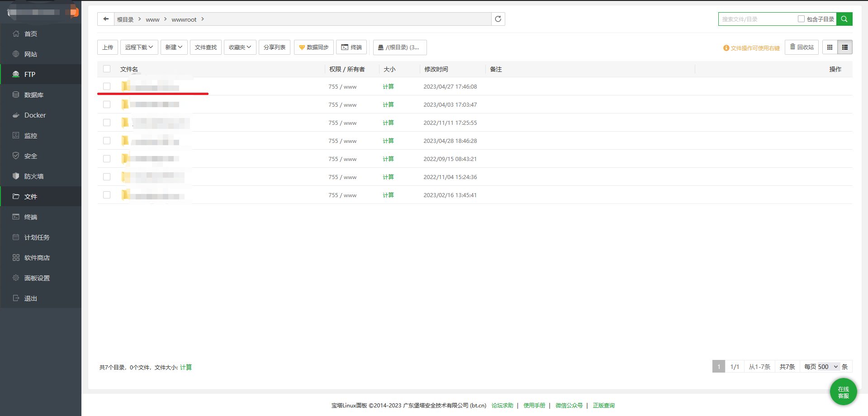
Task: Open 网站 in the sidebar
Action: (41, 54)
